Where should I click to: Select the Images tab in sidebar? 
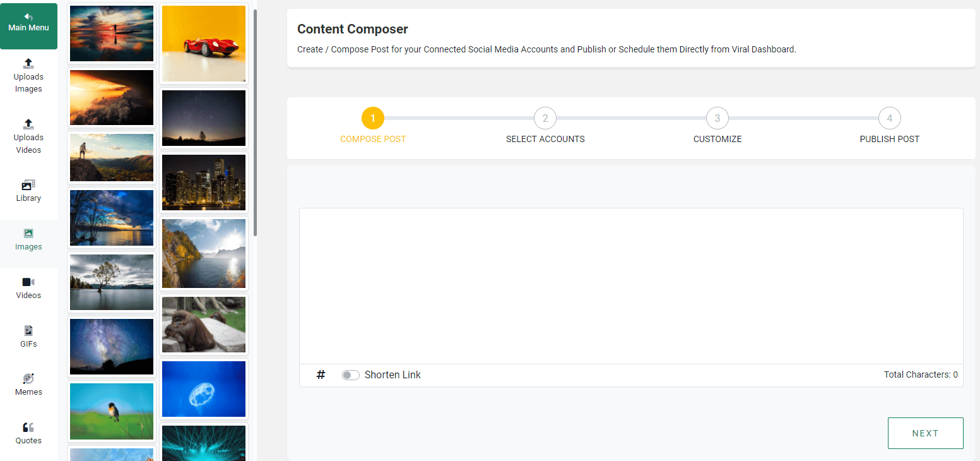tap(28, 239)
